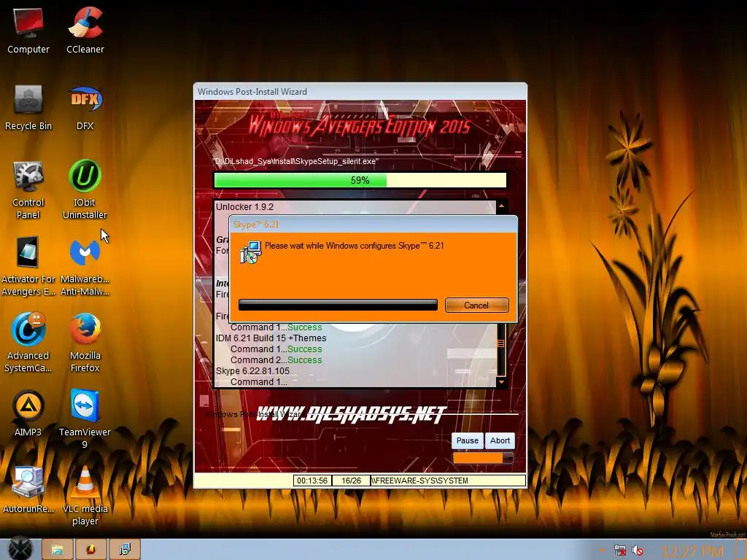
Task: Cancel the Skype 6.21 configuration
Action: 476,306
